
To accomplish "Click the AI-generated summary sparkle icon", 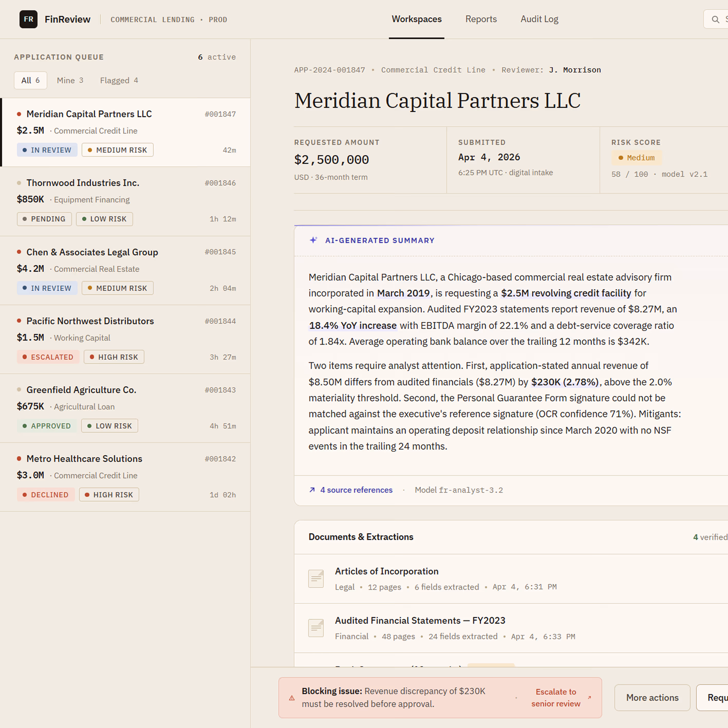I will click(313, 240).
